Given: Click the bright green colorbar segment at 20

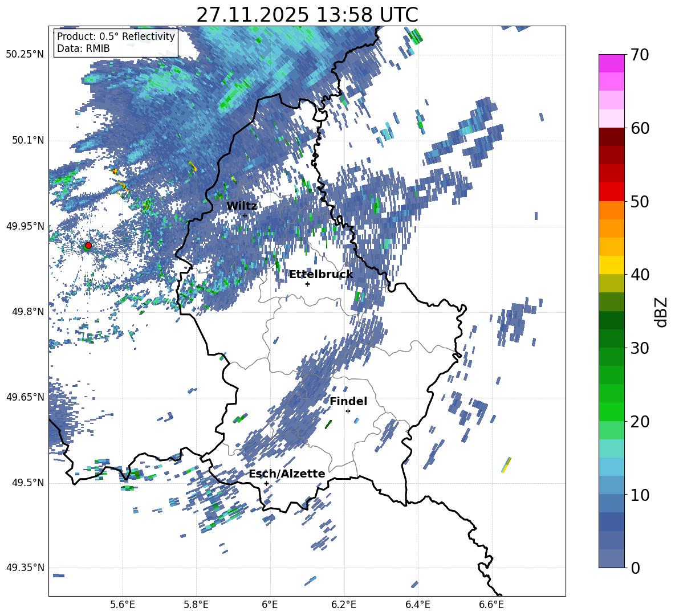Looking at the screenshot, I should [611, 411].
